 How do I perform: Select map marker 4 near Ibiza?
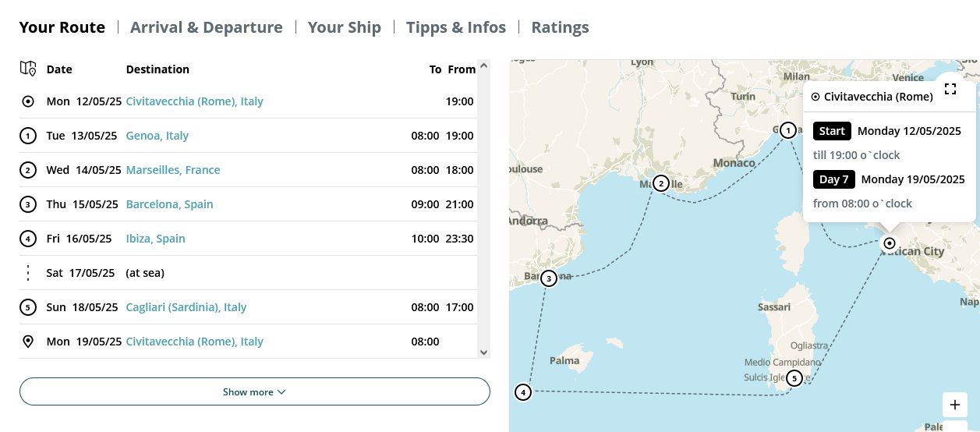[x=523, y=392]
